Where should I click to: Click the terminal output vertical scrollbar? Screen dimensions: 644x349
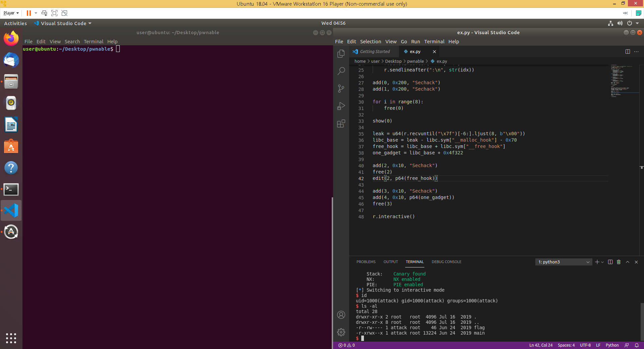click(x=642, y=321)
